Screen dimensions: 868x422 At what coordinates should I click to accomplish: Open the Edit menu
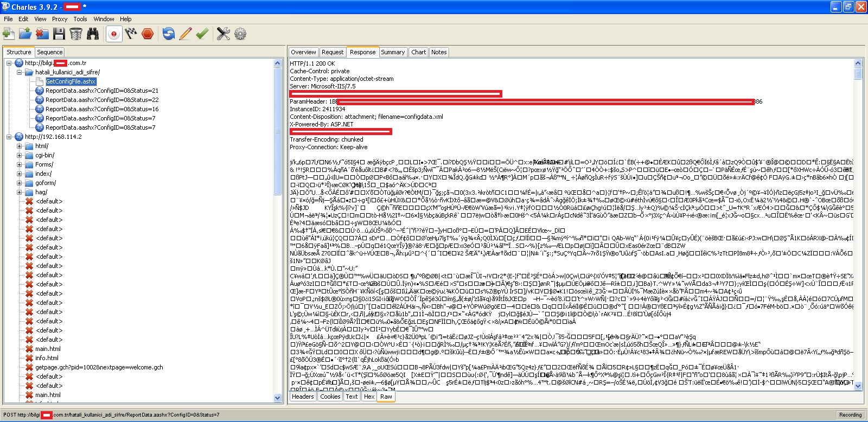coord(23,19)
